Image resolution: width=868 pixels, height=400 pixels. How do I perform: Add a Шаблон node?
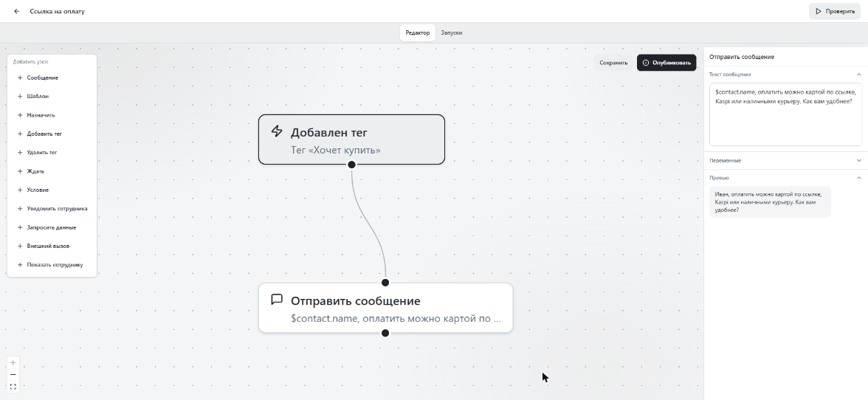[52, 96]
